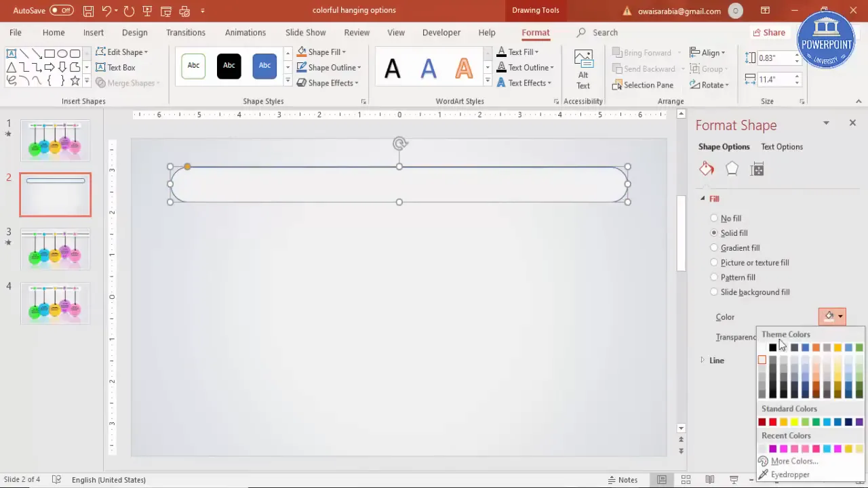Switch to the Insert tab
The image size is (868, 488).
pos(94,33)
